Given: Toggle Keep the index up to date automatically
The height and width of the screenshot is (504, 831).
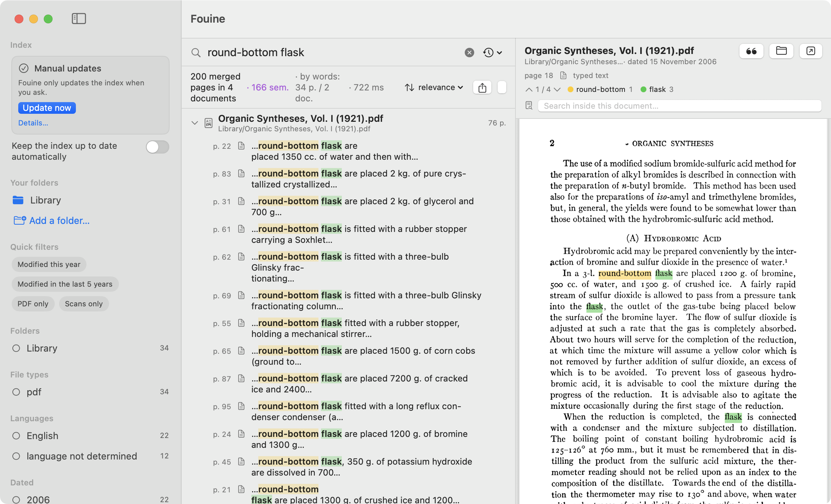Looking at the screenshot, I should pyautogui.click(x=158, y=147).
